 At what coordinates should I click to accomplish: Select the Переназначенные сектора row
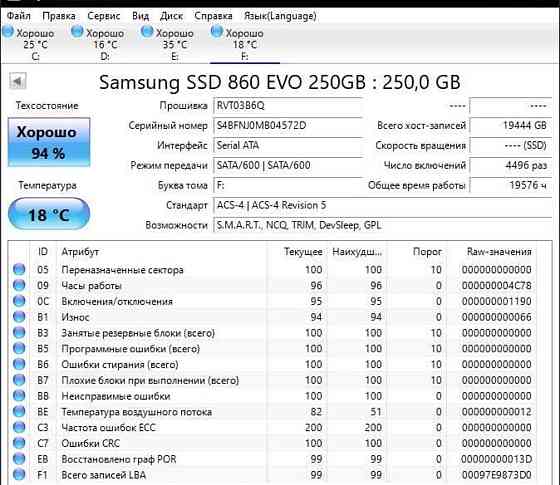272,269
